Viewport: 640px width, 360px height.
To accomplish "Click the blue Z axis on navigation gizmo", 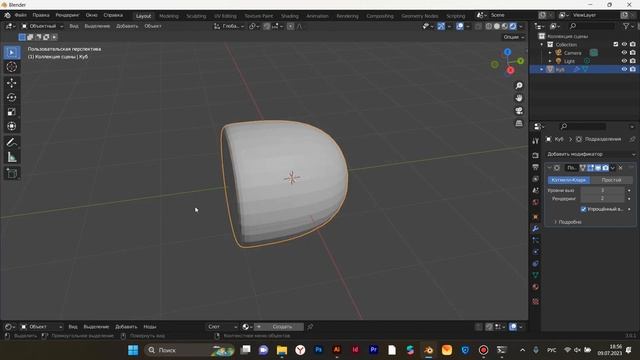I will [x=507, y=52].
